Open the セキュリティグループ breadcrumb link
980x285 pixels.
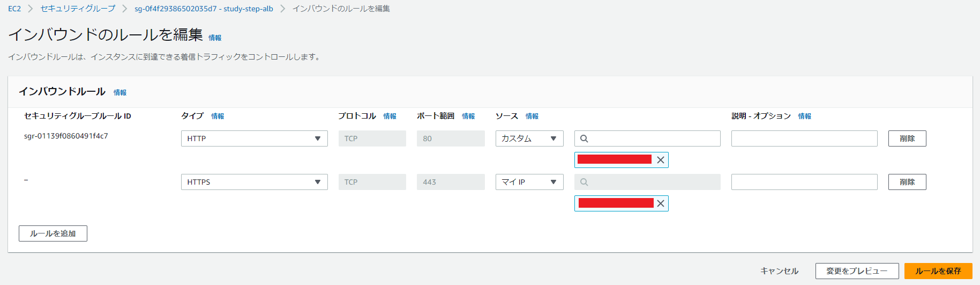(78, 9)
